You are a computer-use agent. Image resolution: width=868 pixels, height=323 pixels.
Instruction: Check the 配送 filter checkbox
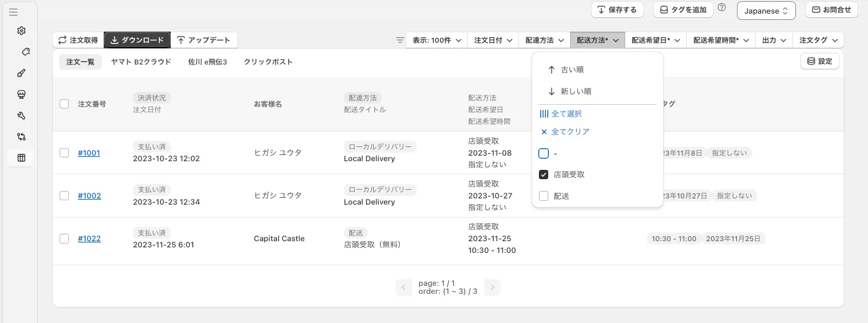(x=544, y=196)
